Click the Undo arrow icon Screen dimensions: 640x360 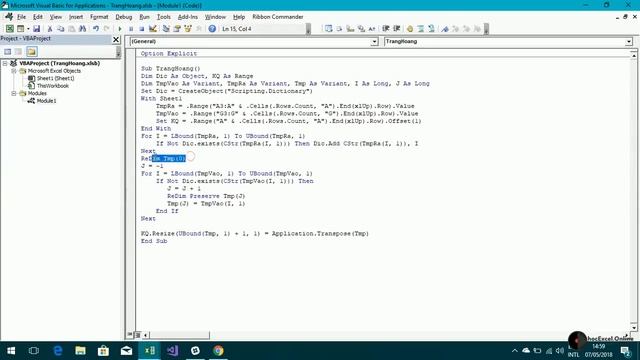click(x=96, y=29)
